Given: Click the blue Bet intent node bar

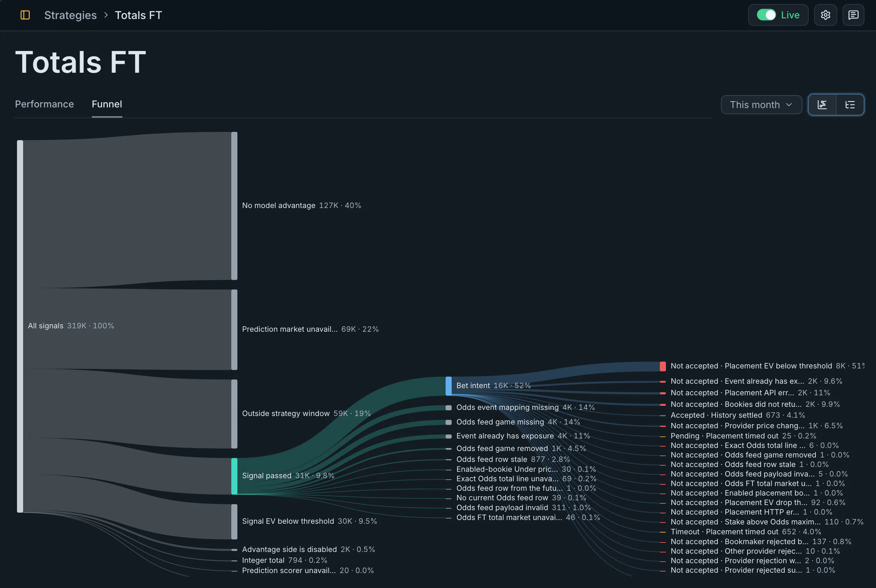Looking at the screenshot, I should 448,386.
